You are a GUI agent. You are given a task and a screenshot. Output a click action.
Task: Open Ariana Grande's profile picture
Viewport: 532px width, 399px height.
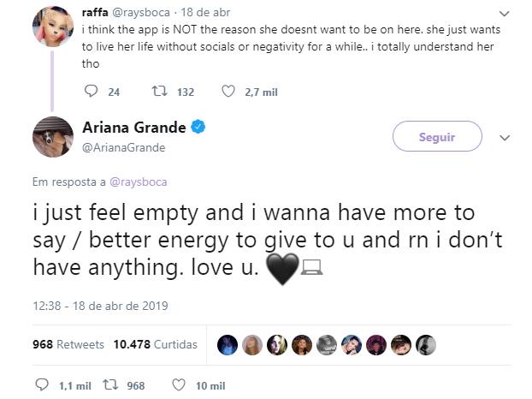point(53,137)
